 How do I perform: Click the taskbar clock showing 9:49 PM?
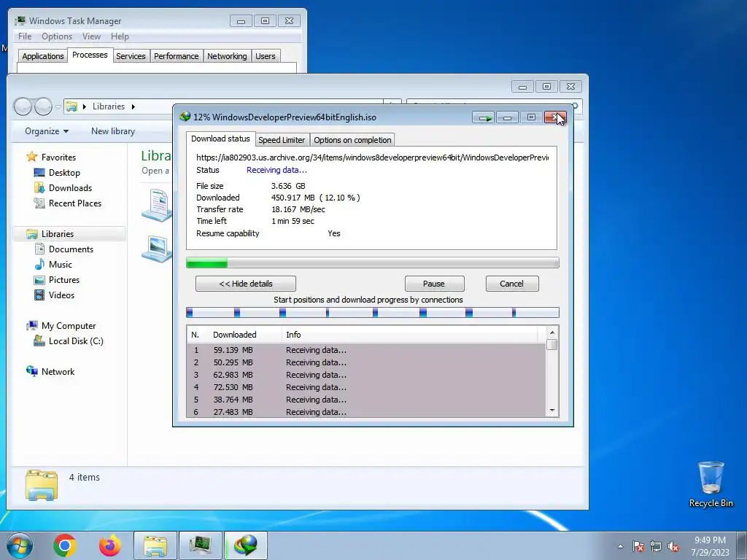(710, 546)
